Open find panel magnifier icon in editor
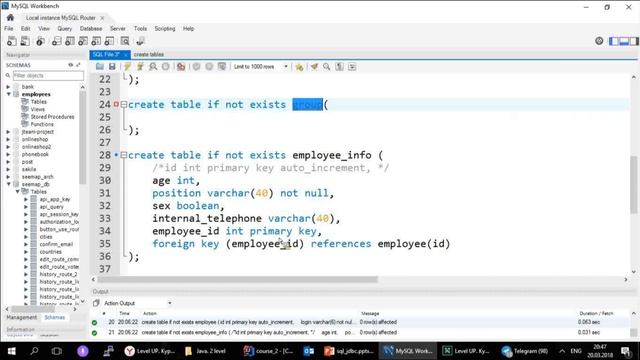 point(327,67)
